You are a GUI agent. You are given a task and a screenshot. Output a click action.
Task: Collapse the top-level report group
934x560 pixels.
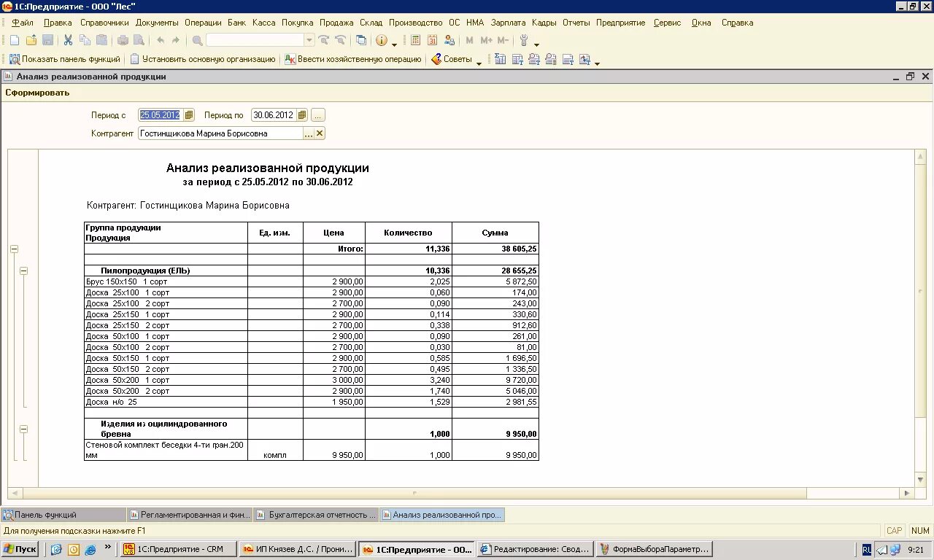14,249
